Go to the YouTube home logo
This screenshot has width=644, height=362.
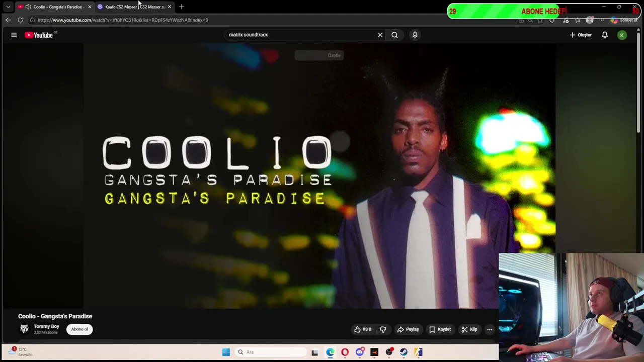39,35
